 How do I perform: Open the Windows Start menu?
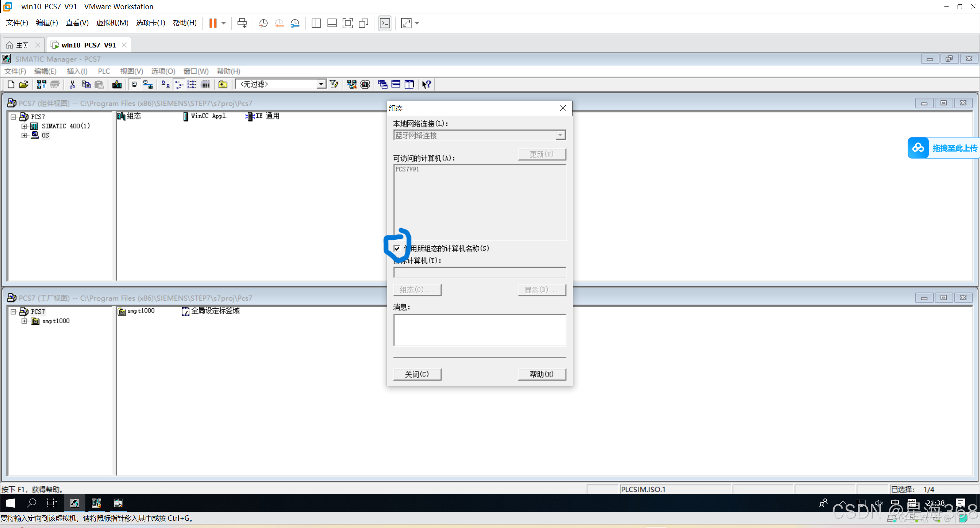(10, 503)
